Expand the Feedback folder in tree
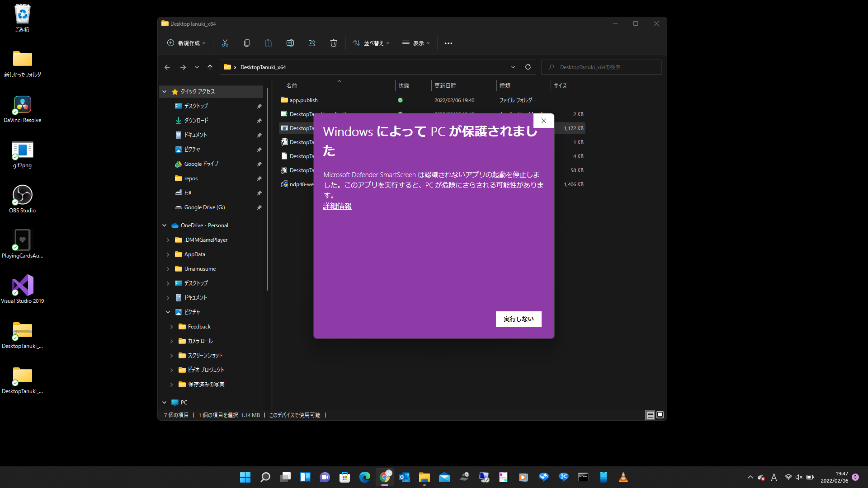This screenshot has width=868, height=488. pos(172,327)
